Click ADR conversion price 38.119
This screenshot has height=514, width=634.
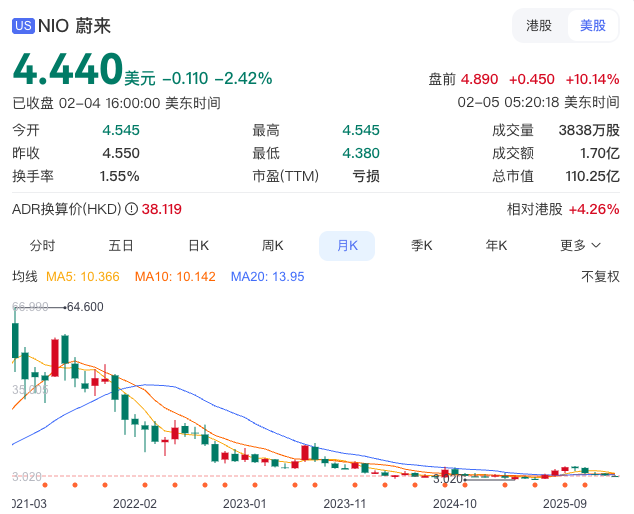pyautogui.click(x=162, y=209)
